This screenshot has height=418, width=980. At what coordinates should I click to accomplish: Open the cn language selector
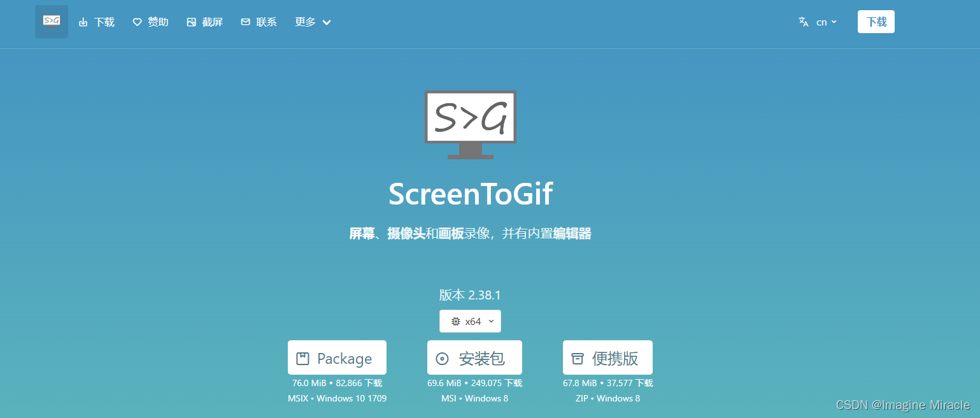818,22
